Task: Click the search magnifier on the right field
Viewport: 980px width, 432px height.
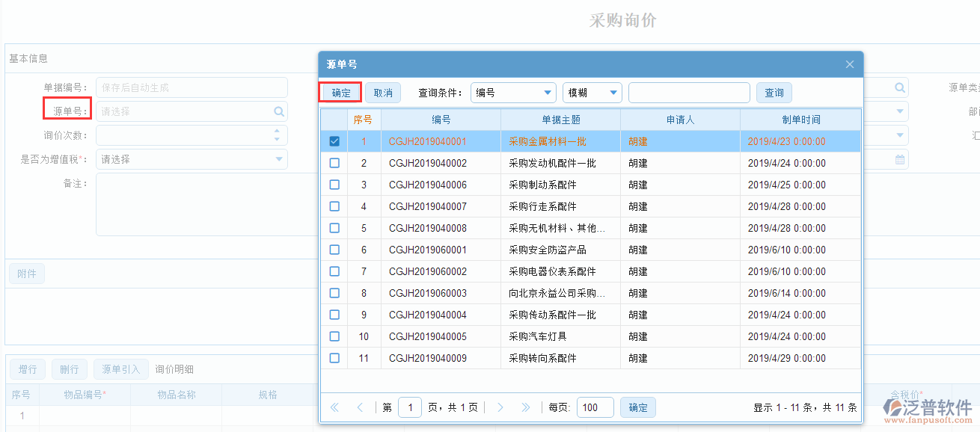Action: click(899, 87)
